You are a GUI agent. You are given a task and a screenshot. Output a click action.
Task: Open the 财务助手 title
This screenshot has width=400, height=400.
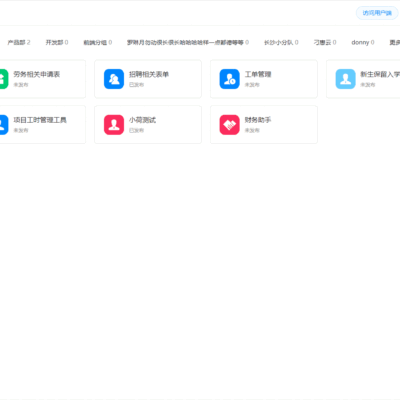point(258,120)
